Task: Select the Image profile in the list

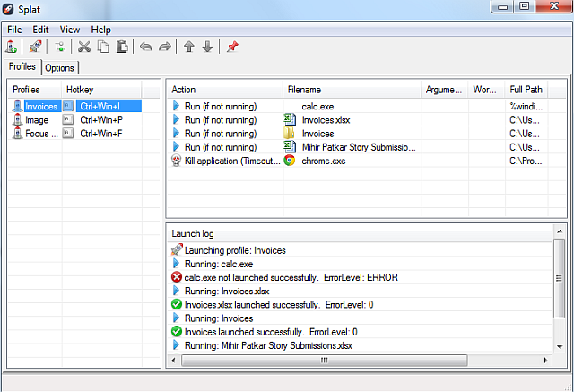Action: click(x=37, y=120)
